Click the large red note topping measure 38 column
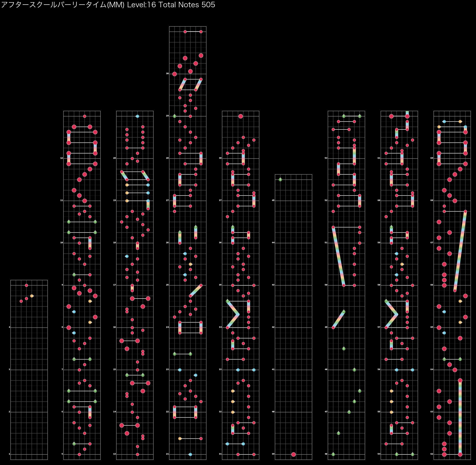This screenshot has height=465, width=476. (241, 116)
